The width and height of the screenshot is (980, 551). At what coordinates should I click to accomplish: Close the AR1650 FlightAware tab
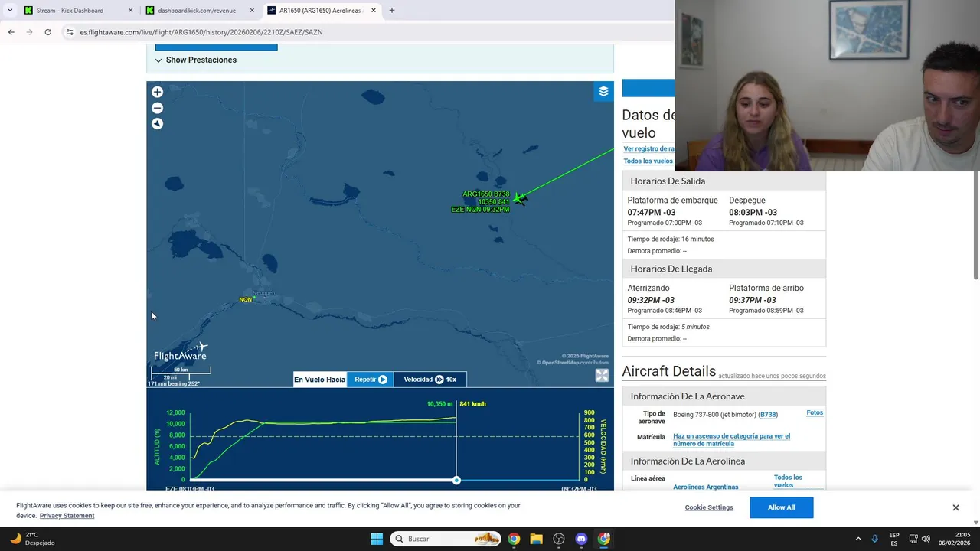click(374, 11)
